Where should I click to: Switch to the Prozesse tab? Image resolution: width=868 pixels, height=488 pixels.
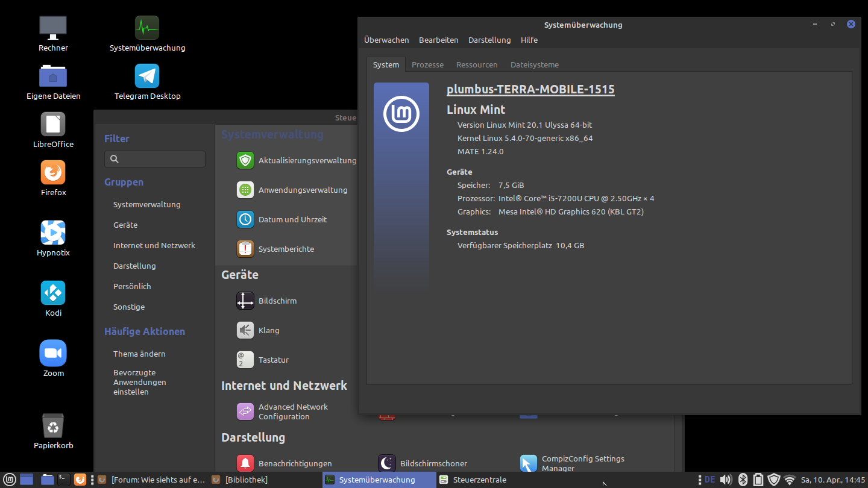[x=427, y=64]
